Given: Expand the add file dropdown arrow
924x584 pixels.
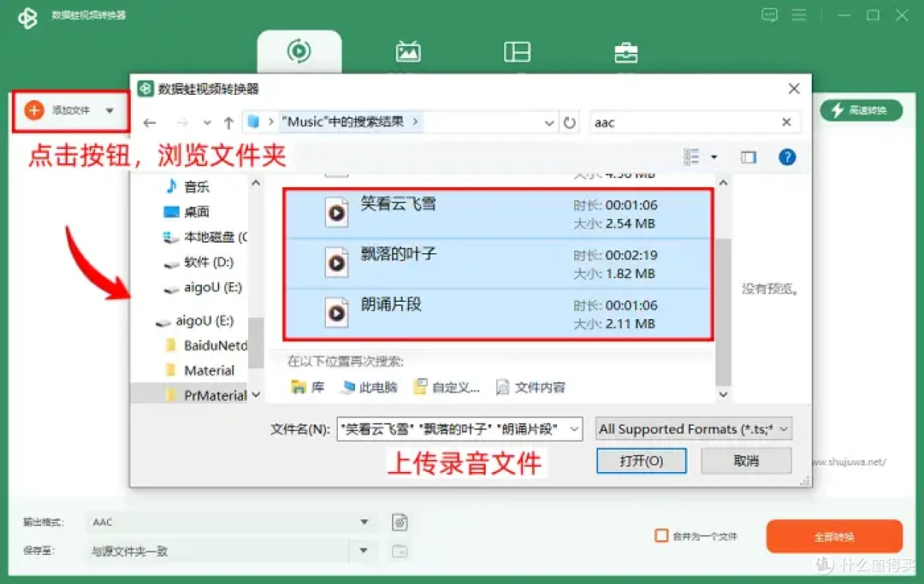Looking at the screenshot, I should click(110, 110).
